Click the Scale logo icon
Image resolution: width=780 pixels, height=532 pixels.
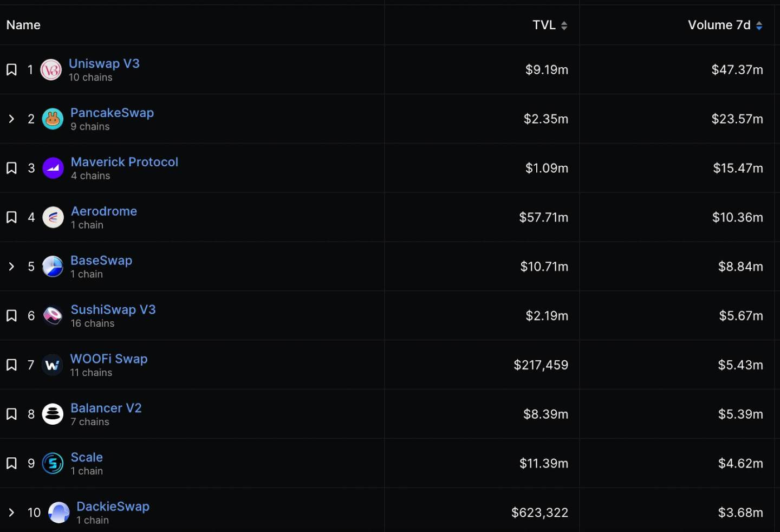53,464
